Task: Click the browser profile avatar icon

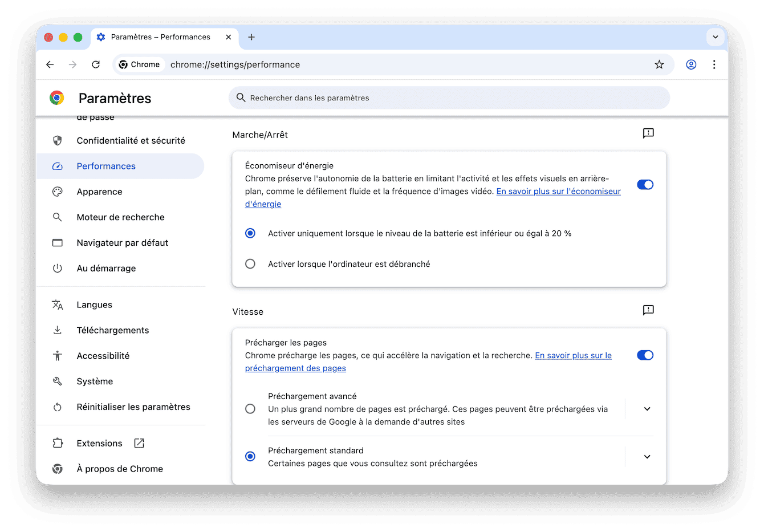Action: pyautogui.click(x=691, y=64)
